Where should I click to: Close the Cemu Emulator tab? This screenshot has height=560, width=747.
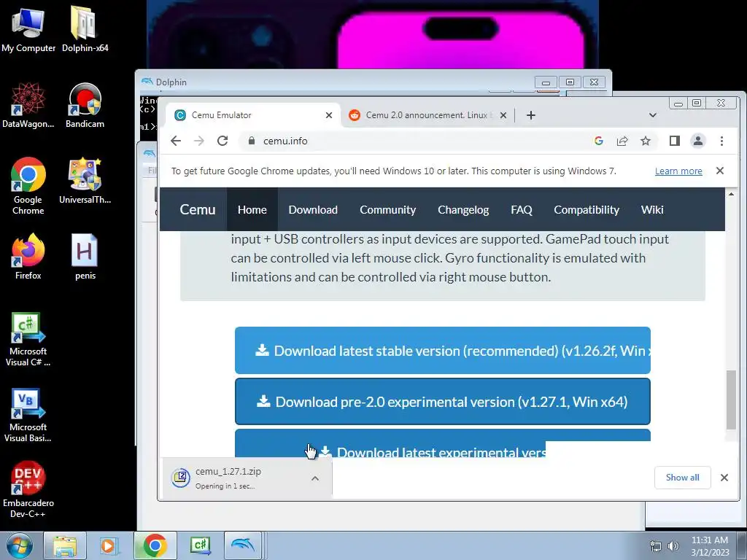click(329, 115)
